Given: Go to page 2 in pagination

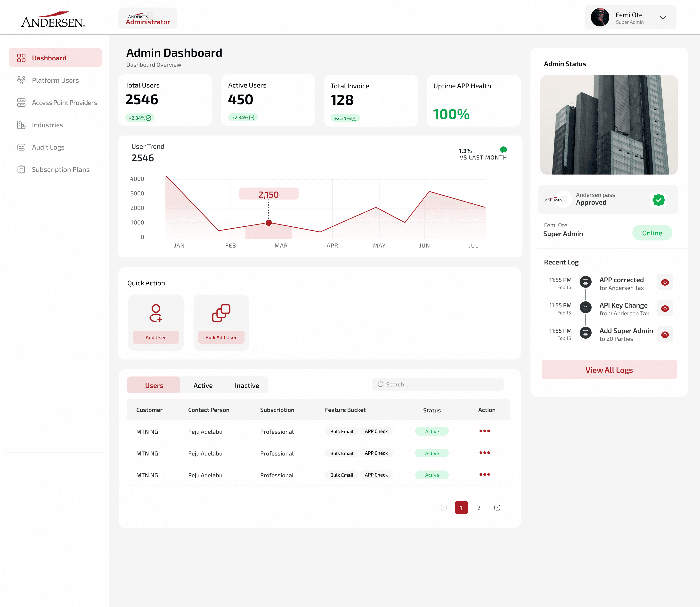Looking at the screenshot, I should tap(479, 508).
